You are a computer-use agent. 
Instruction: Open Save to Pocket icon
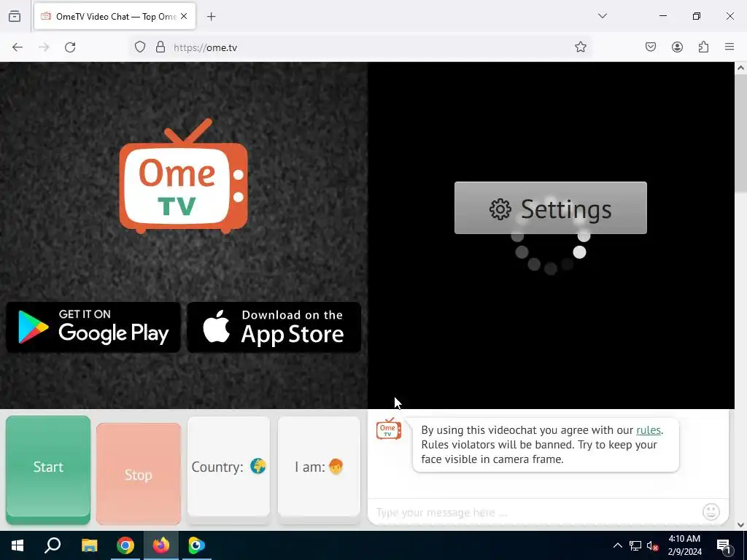pyautogui.click(x=651, y=47)
